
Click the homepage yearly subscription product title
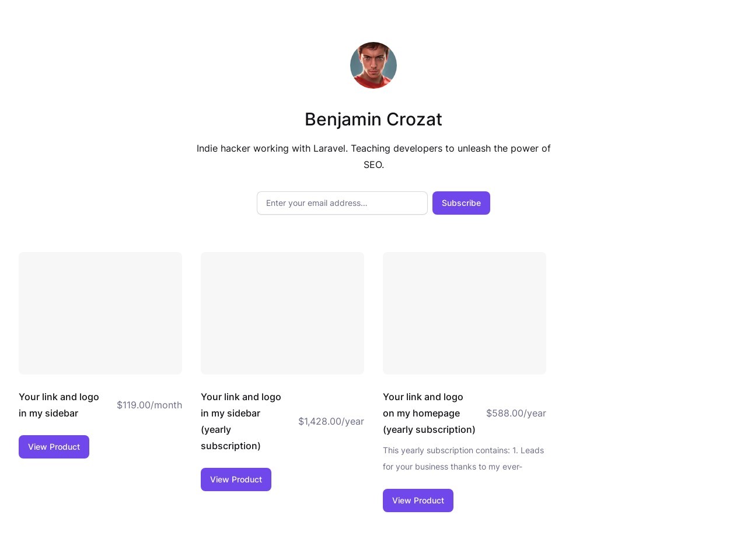coord(429,413)
